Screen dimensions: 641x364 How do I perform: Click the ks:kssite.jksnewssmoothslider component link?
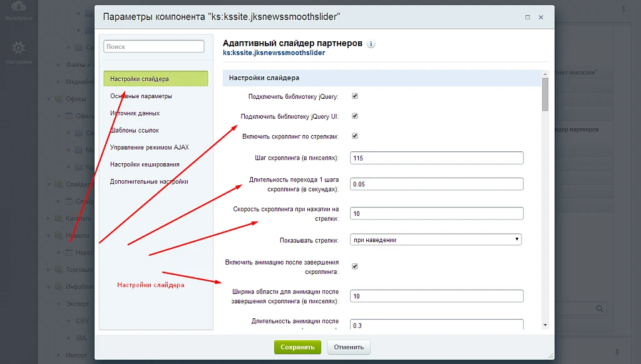tap(274, 53)
